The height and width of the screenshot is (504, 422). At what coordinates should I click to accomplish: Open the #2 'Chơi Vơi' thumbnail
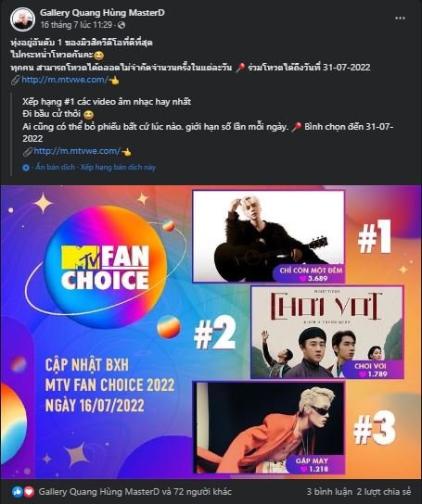pos(327,332)
